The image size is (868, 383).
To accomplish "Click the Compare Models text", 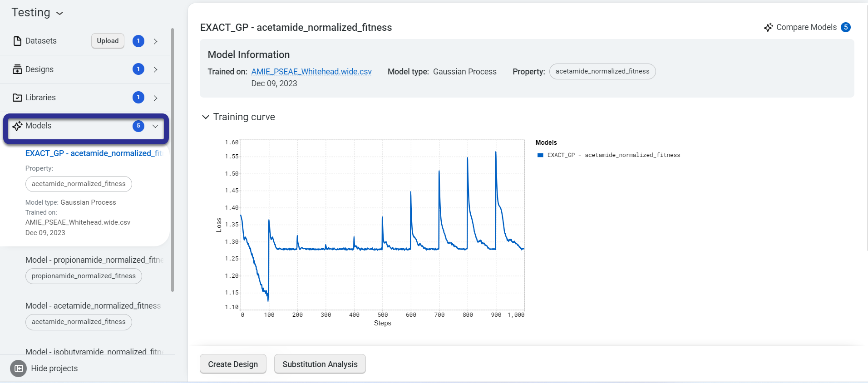I will click(x=806, y=27).
